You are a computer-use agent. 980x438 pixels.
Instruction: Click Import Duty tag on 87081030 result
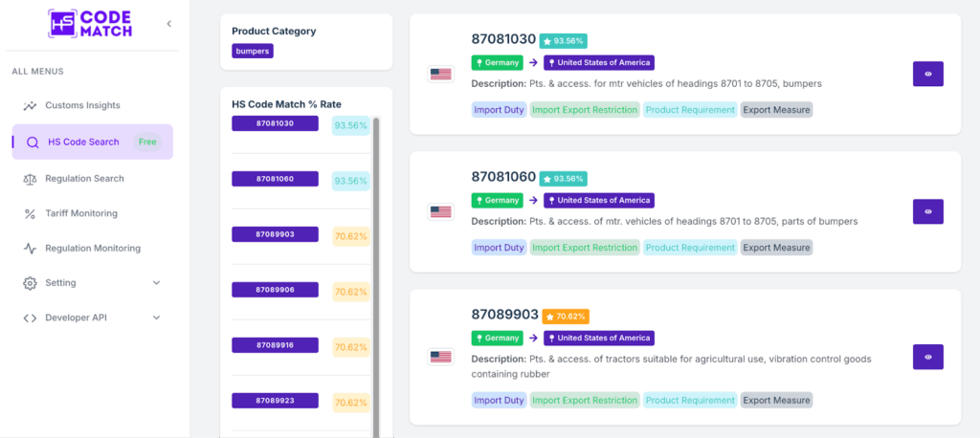click(499, 110)
